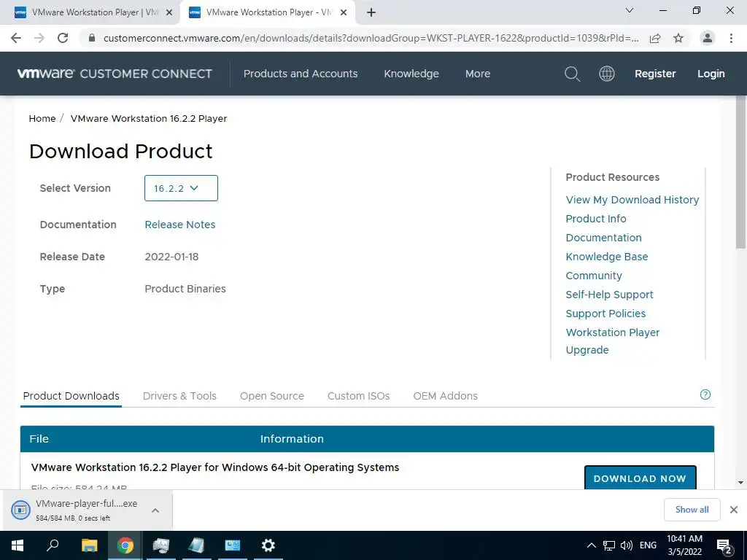Click the network tray icon
This screenshot has height=560, width=747.
pyautogui.click(x=609, y=545)
